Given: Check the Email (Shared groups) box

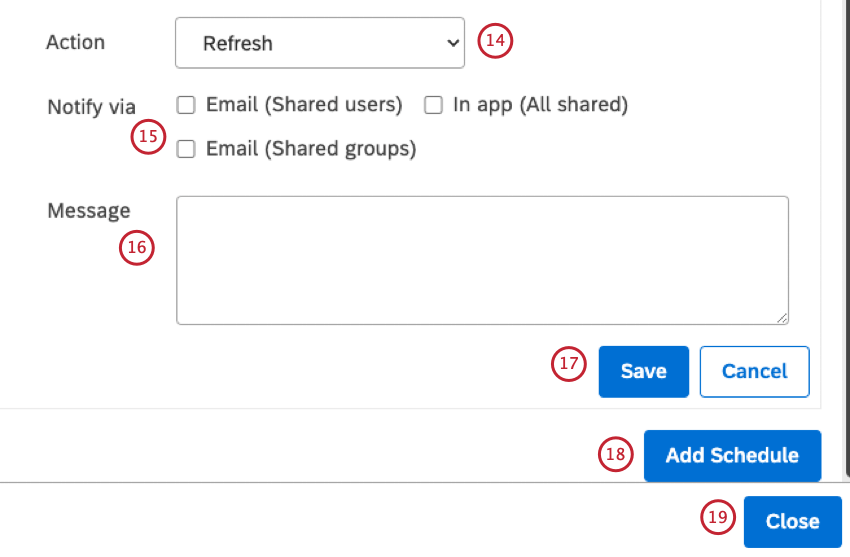Looking at the screenshot, I should 185,149.
